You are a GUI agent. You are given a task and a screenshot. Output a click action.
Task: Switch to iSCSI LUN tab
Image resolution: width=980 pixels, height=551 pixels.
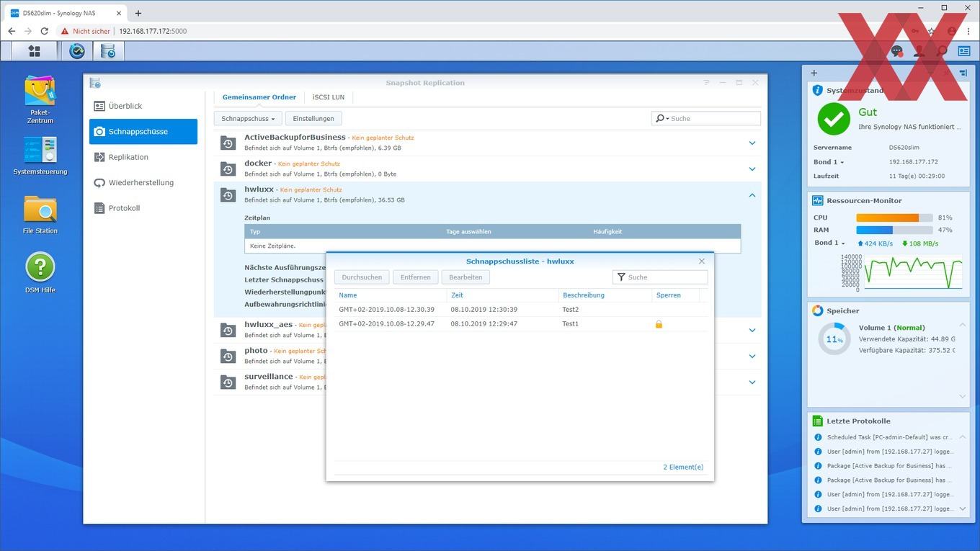tap(329, 97)
